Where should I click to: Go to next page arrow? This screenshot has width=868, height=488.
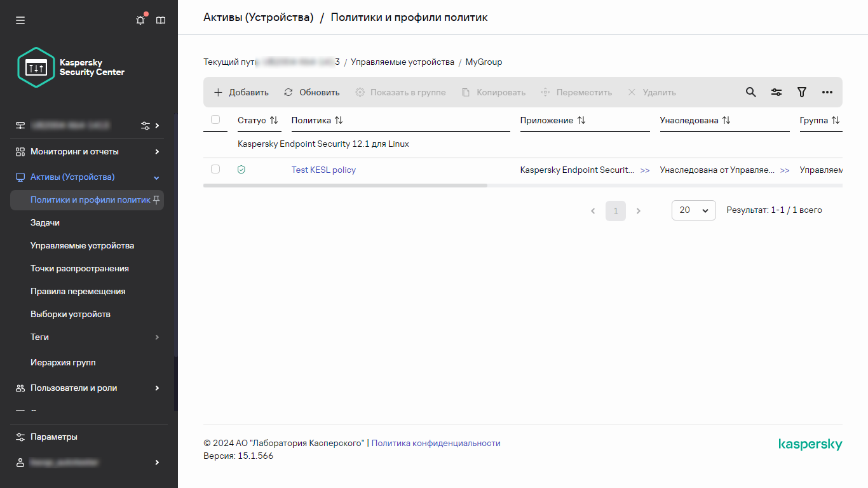(x=639, y=210)
